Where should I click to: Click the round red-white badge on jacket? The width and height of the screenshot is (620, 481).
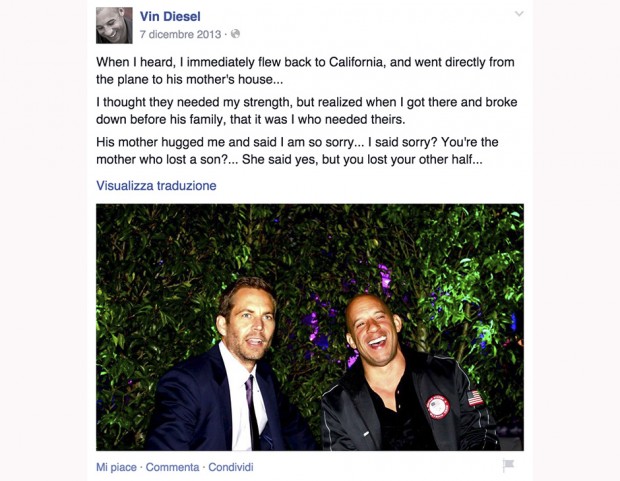click(x=438, y=407)
